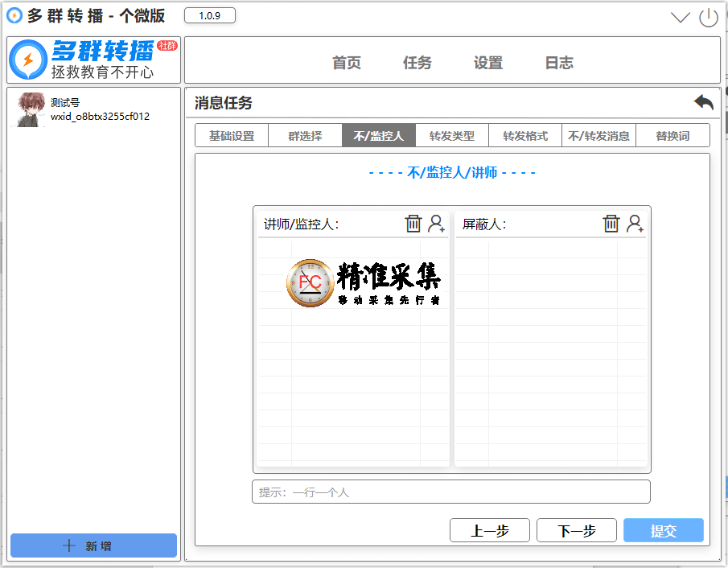
Task: Click the 提示：一行一个人 input field
Action: 451,492
